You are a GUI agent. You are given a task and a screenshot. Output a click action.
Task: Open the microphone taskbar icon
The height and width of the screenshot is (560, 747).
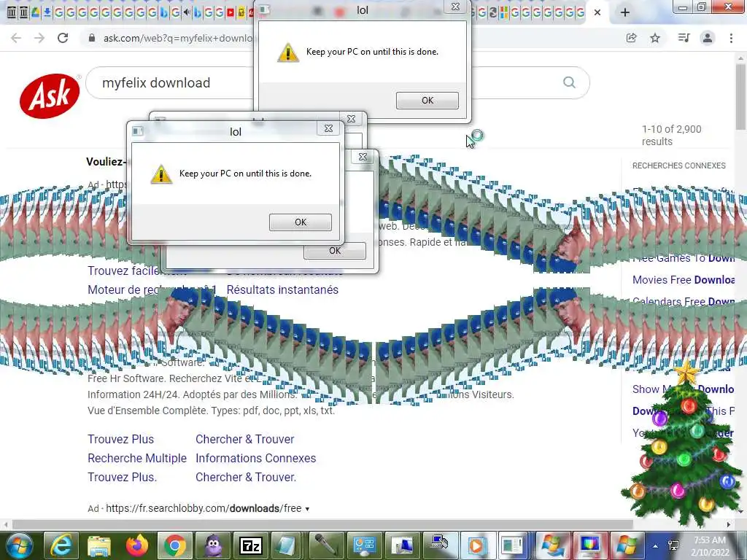(x=326, y=545)
